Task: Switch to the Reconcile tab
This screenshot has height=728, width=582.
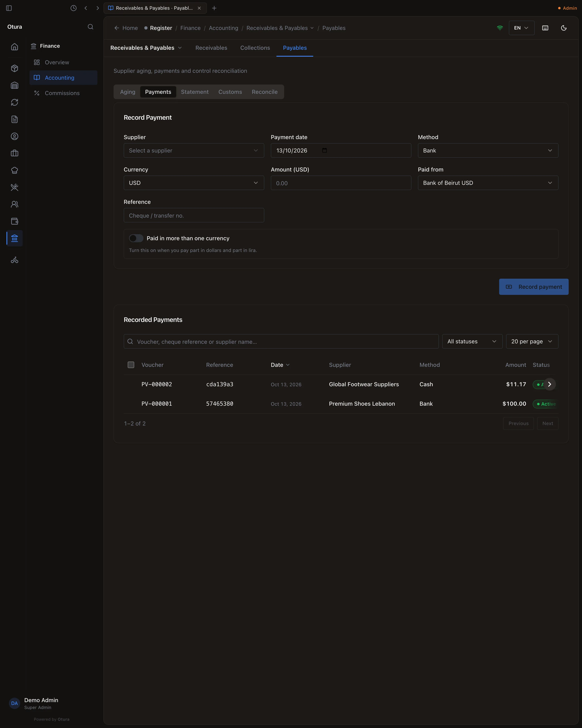Action: coord(265,92)
